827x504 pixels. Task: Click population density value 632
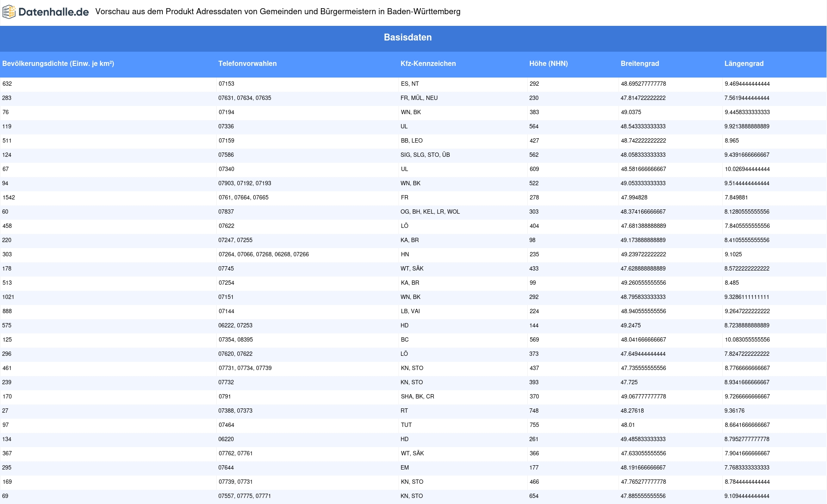[x=7, y=84]
